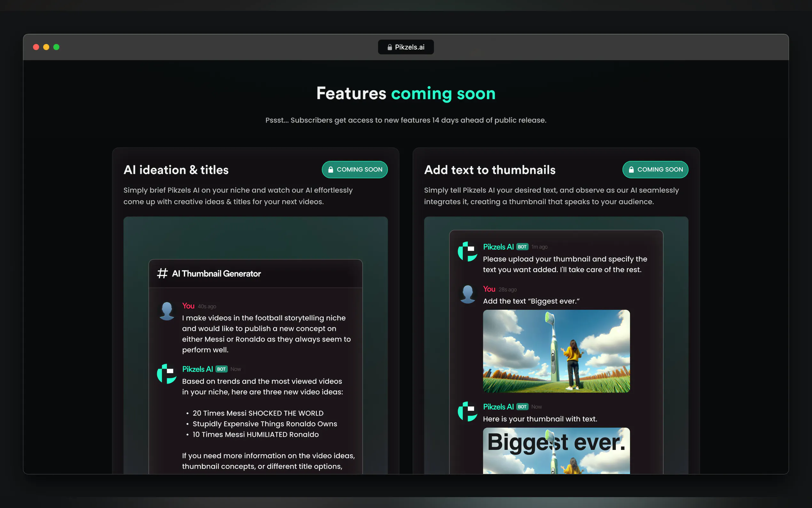This screenshot has width=812, height=508.
Task: Click the green maximize window dot
Action: pyautogui.click(x=56, y=47)
